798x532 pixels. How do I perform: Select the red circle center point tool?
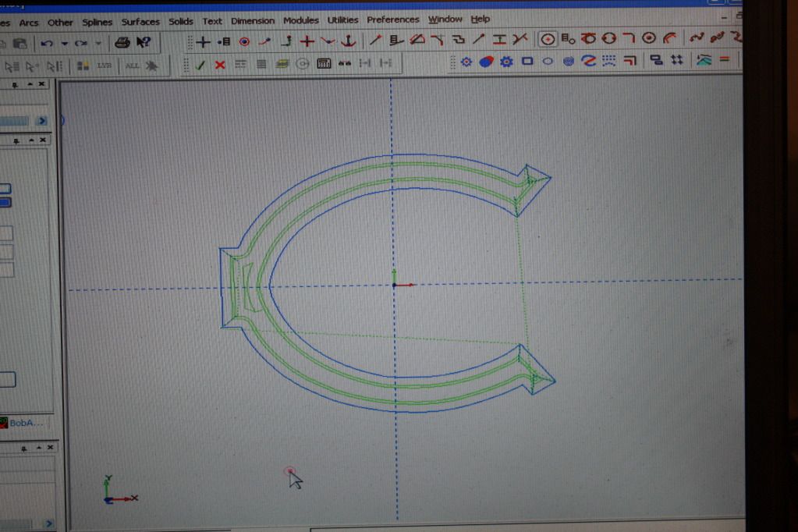pos(244,42)
